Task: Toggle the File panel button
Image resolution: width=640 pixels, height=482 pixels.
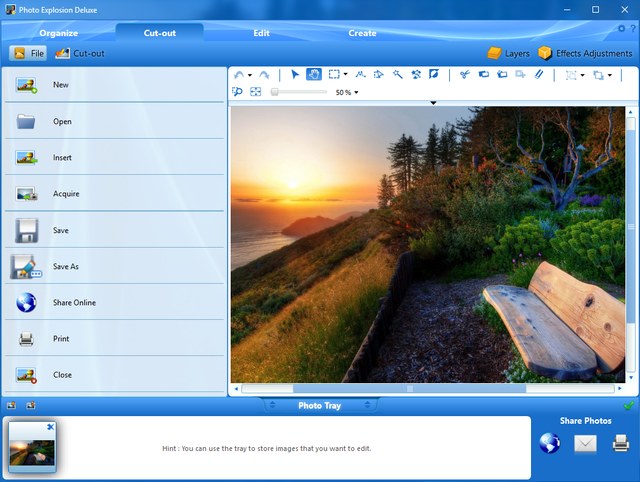Action: pyautogui.click(x=28, y=53)
